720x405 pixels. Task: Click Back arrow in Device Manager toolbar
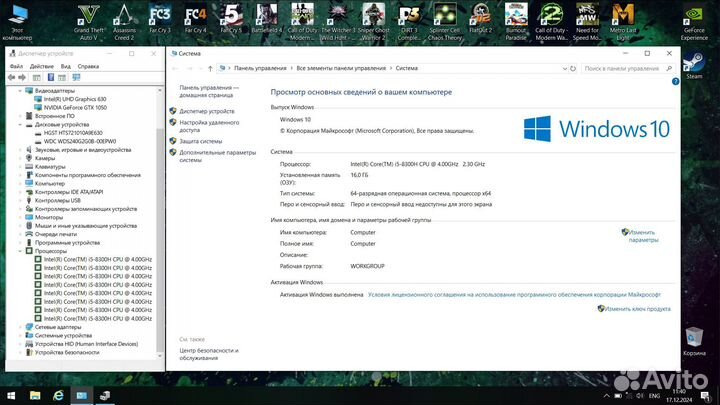(11, 78)
